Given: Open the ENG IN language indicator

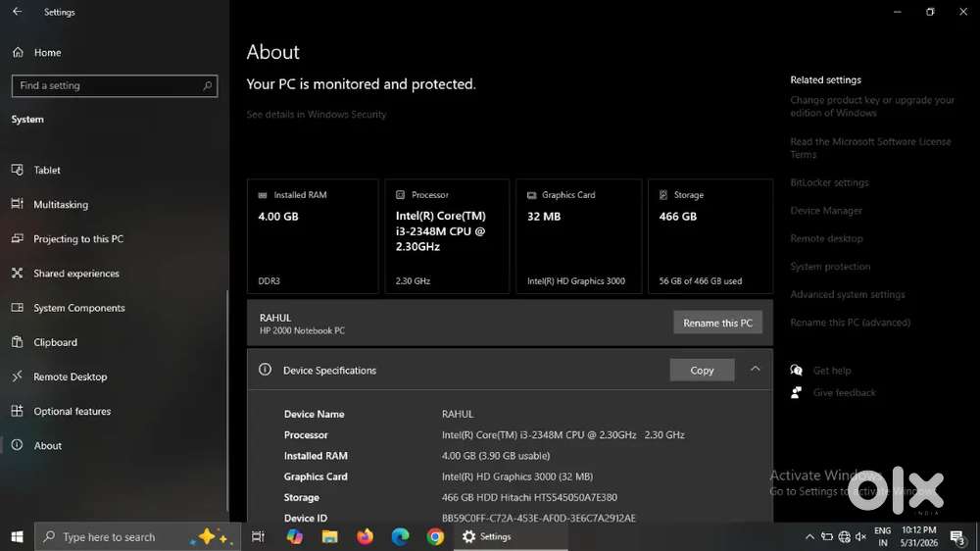Looking at the screenshot, I should (x=883, y=536).
